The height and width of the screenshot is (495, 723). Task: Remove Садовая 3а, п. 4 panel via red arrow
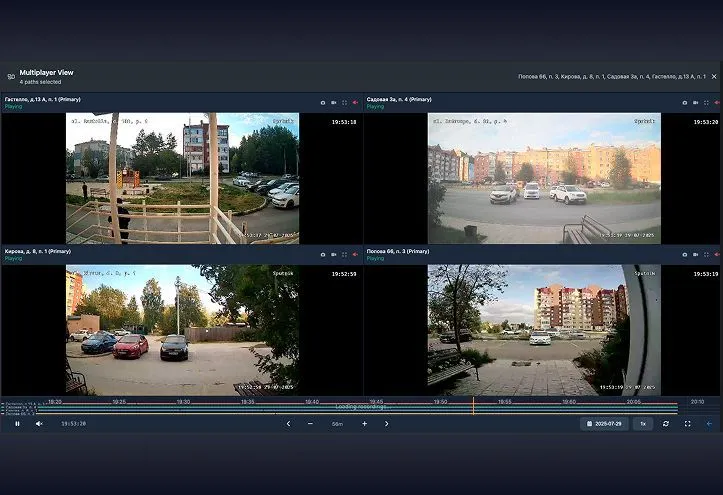(717, 103)
